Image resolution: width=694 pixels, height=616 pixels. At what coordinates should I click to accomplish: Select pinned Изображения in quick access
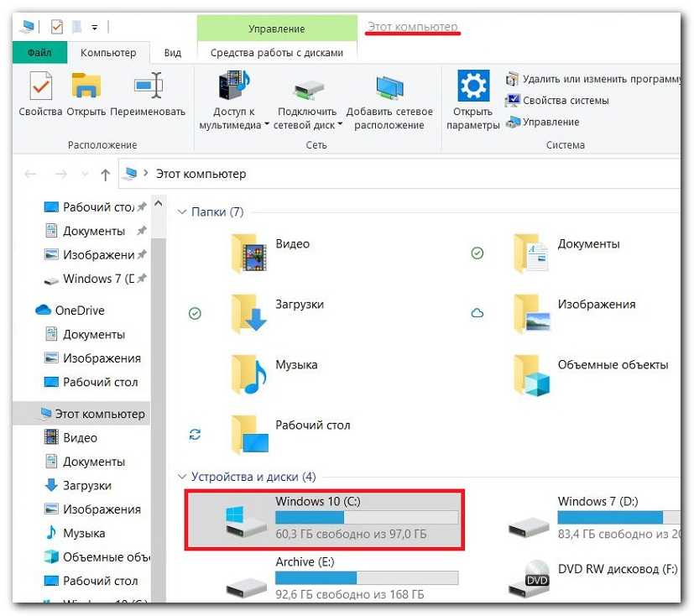(95, 255)
